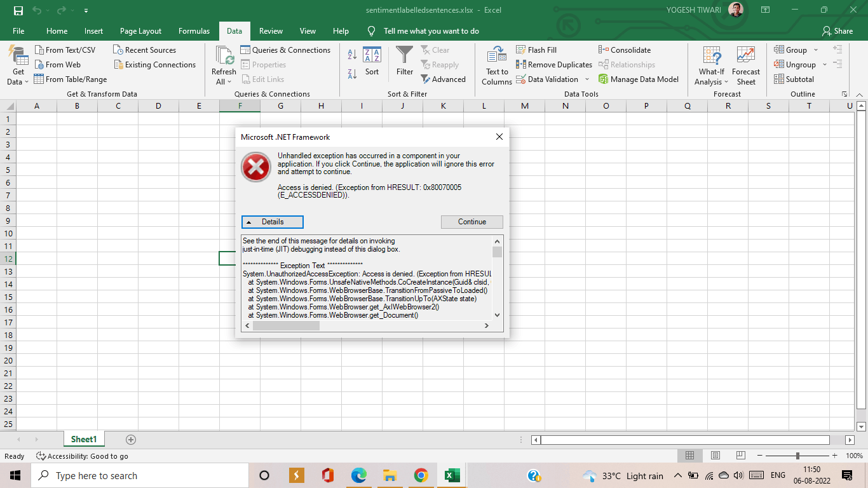This screenshot has height=488, width=868.
Task: Launch Text to Columns wizard
Action: coord(497,66)
